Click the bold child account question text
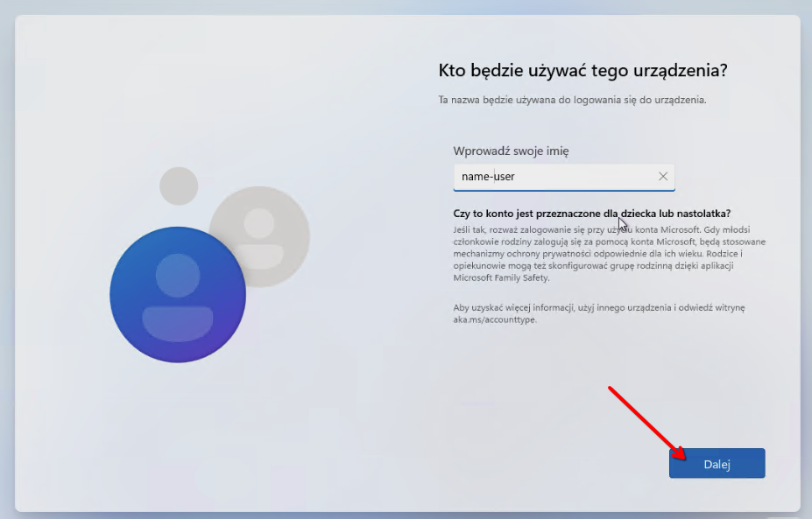This screenshot has height=519, width=812. click(591, 214)
